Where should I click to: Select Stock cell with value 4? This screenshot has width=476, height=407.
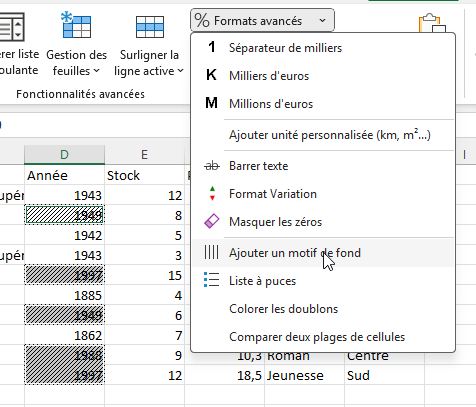144,295
